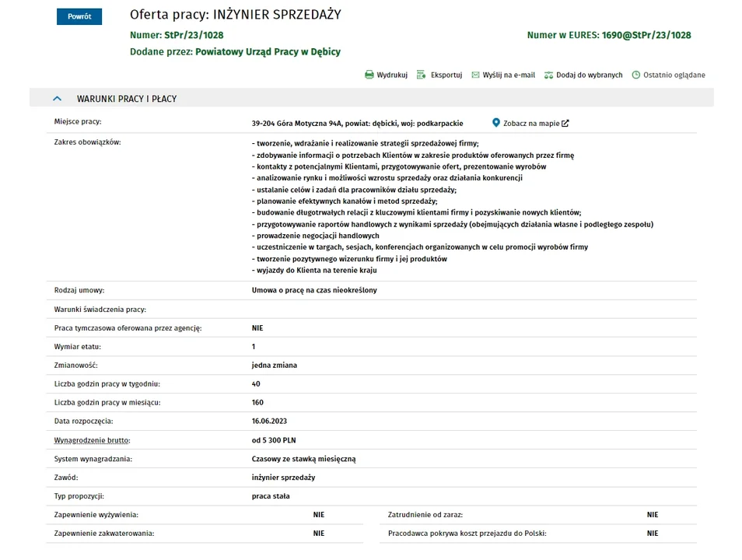Click the salary value od 5 300 PLN

tap(274, 440)
